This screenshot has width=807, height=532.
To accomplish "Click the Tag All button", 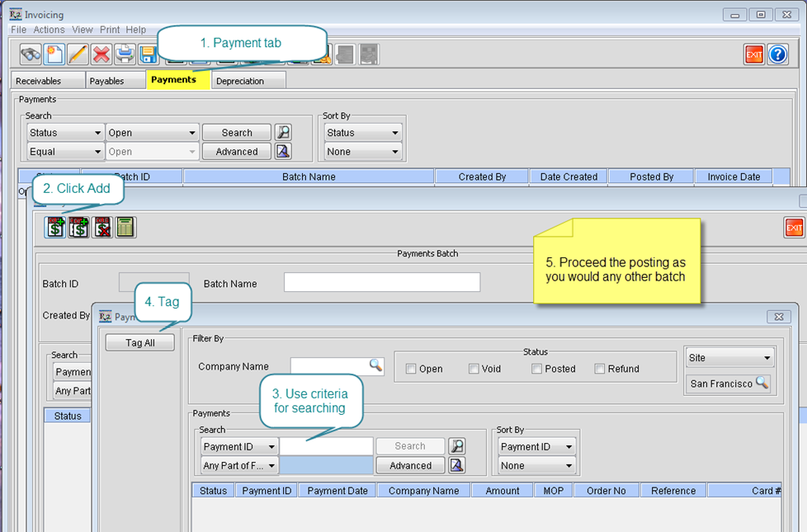I will point(140,343).
